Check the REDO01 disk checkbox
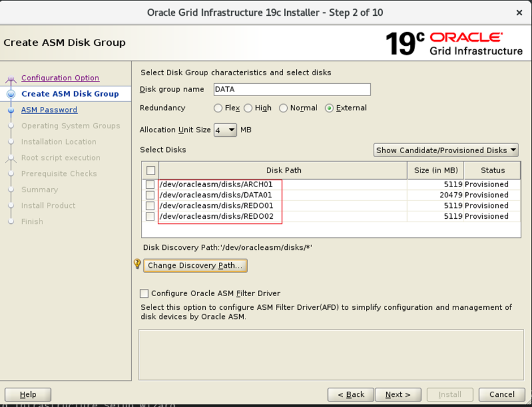The width and height of the screenshot is (532, 407). click(x=150, y=206)
